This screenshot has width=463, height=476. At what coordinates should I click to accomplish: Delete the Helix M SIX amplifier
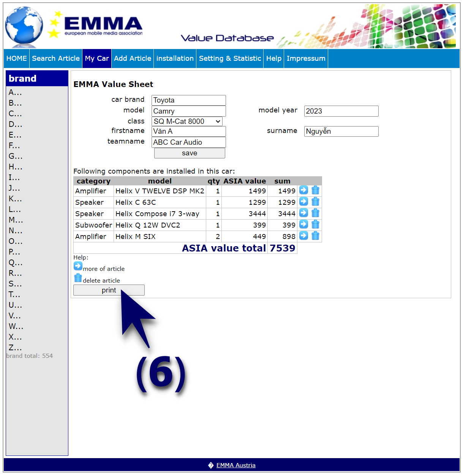pos(315,236)
